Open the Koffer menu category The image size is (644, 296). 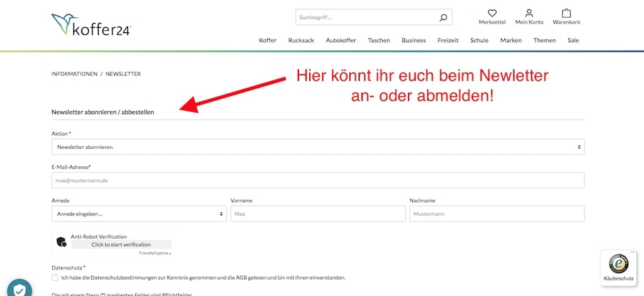(x=268, y=41)
